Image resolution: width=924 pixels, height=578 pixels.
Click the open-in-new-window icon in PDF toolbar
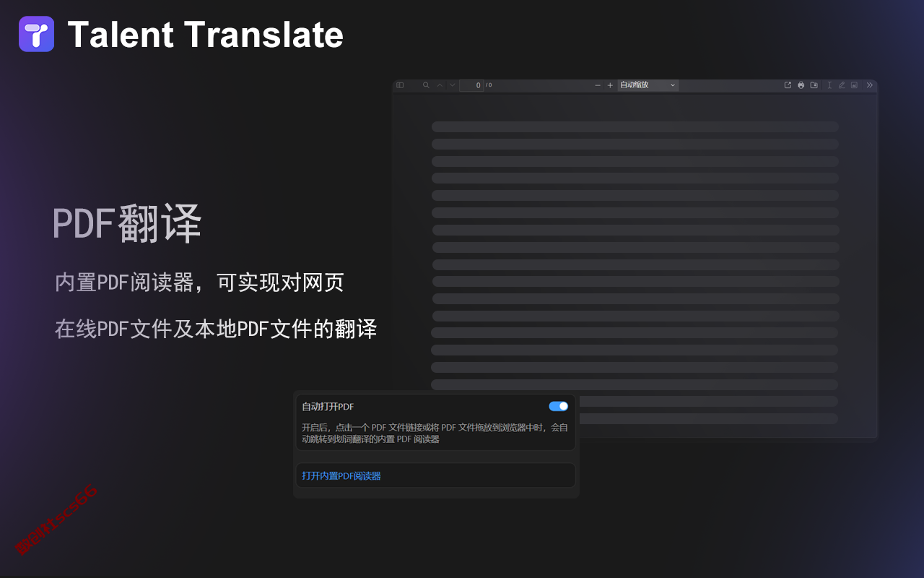[x=788, y=85]
